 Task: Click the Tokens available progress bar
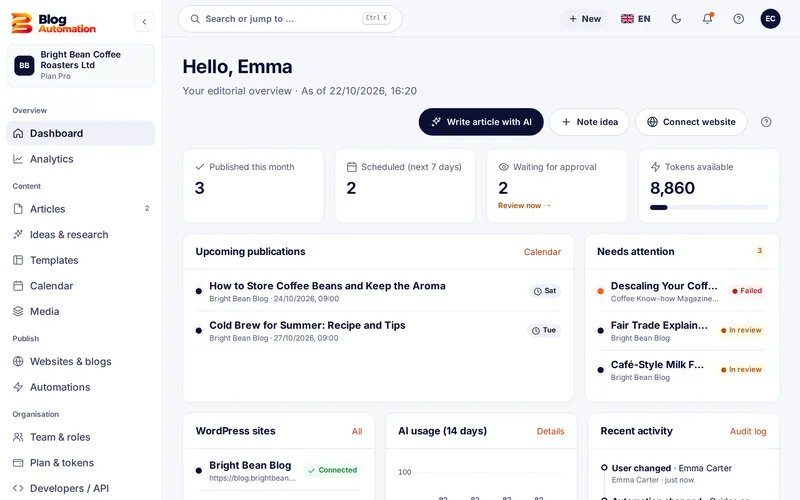[x=709, y=208]
